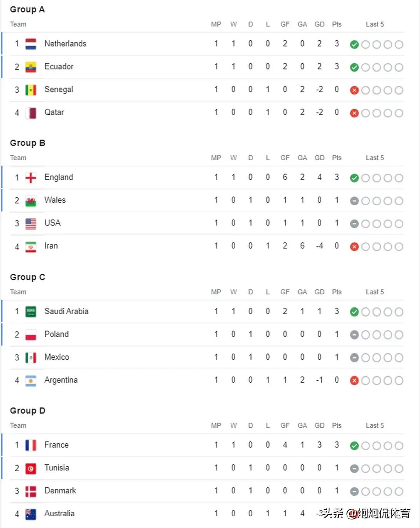Select the France team name
420x528 pixels.
coord(56,445)
